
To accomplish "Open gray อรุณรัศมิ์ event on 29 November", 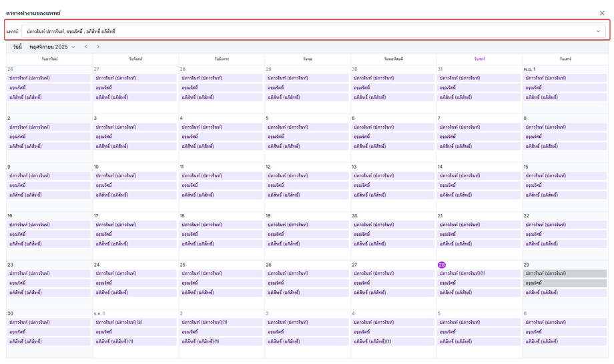I will [x=565, y=283].
